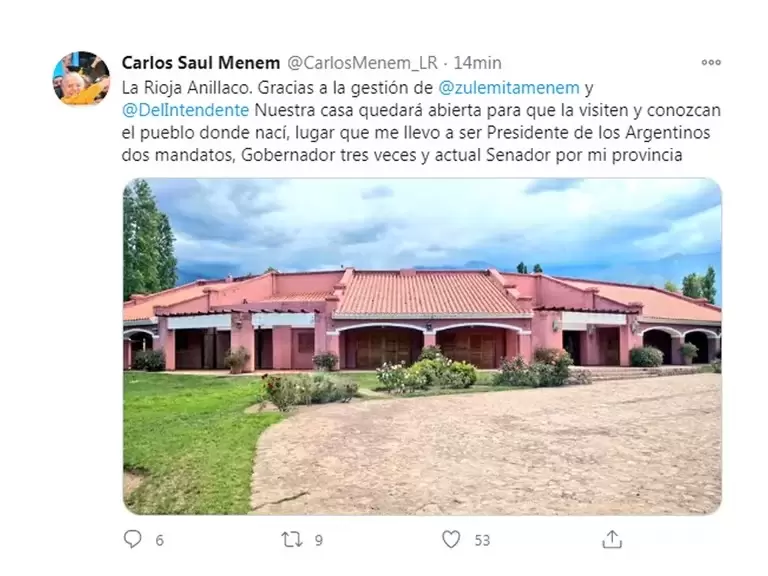The height and width of the screenshot is (576, 768).
Task: Click Carlos Saul Menem profile avatar
Action: point(81,78)
